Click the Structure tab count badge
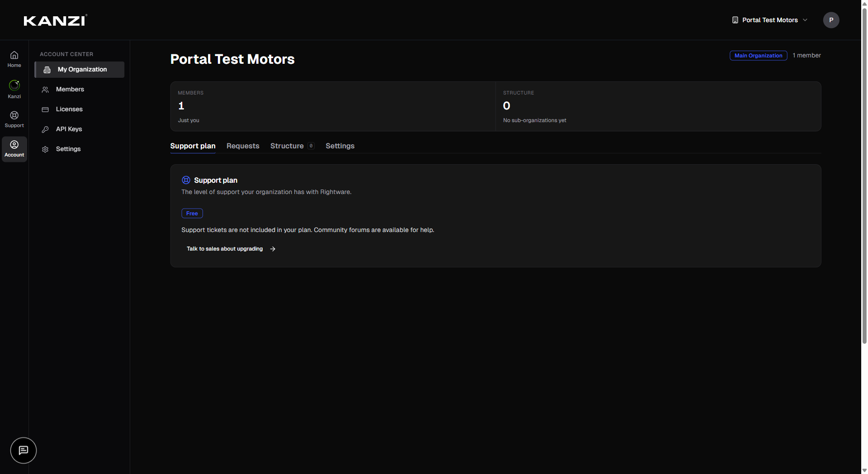This screenshot has height=474, width=868. 311,146
